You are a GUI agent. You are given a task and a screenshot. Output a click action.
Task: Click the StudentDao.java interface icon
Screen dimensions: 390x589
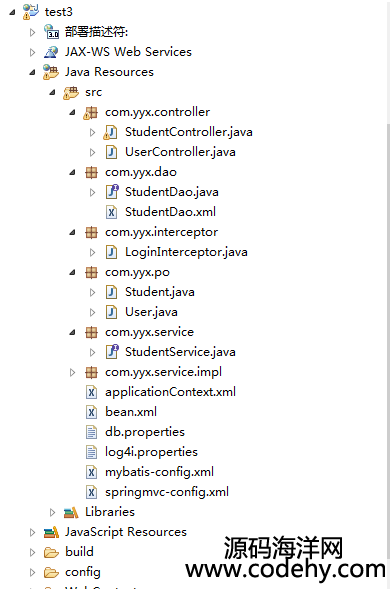[x=112, y=192]
